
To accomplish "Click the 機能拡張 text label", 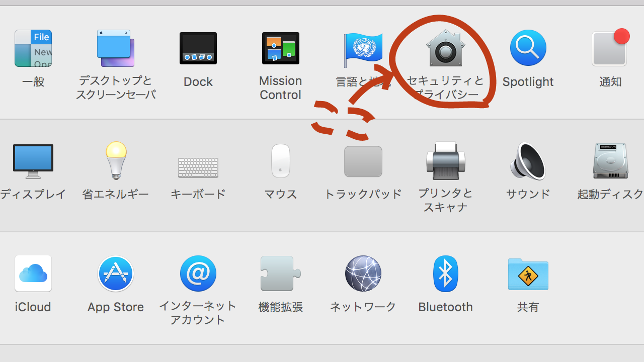I will pyautogui.click(x=281, y=307).
